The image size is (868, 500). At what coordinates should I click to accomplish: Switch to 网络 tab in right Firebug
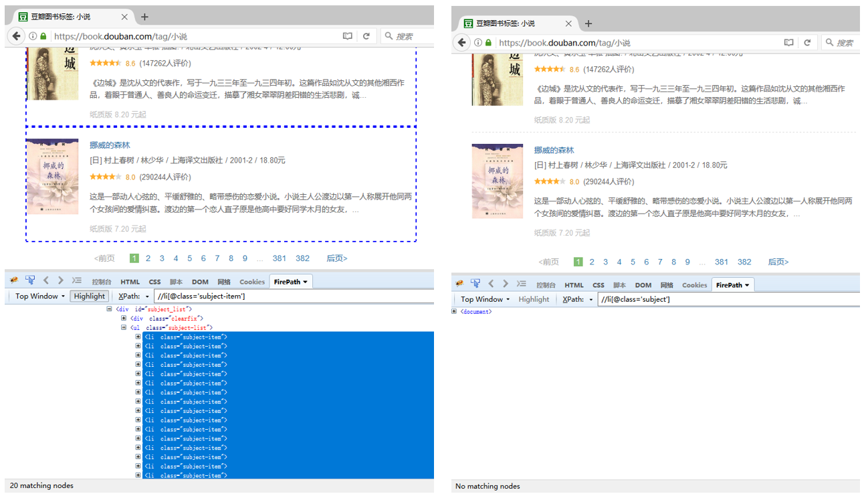pos(667,285)
